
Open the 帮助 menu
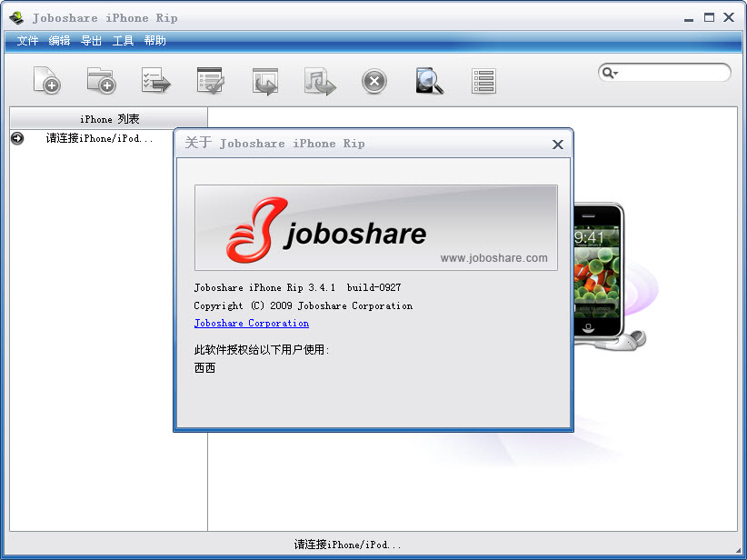(x=154, y=41)
